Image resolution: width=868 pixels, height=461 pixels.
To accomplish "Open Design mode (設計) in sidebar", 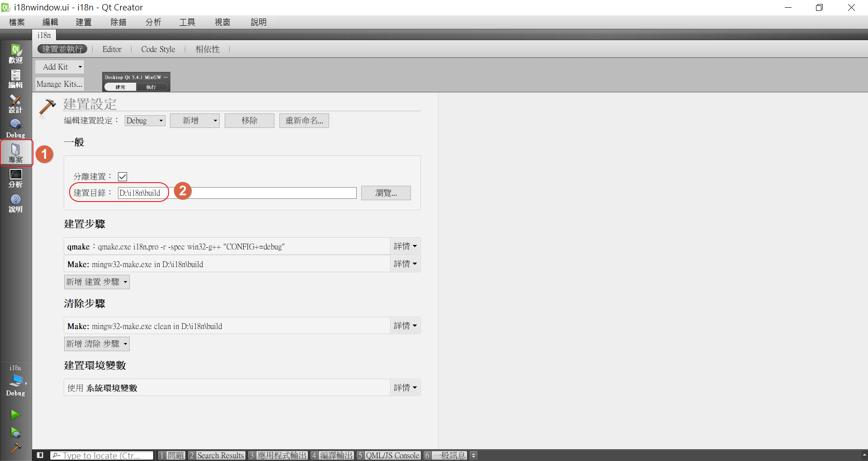I will tap(15, 103).
